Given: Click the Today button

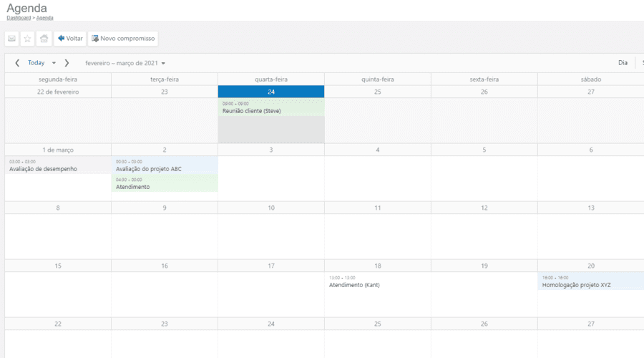Looking at the screenshot, I should click(36, 63).
